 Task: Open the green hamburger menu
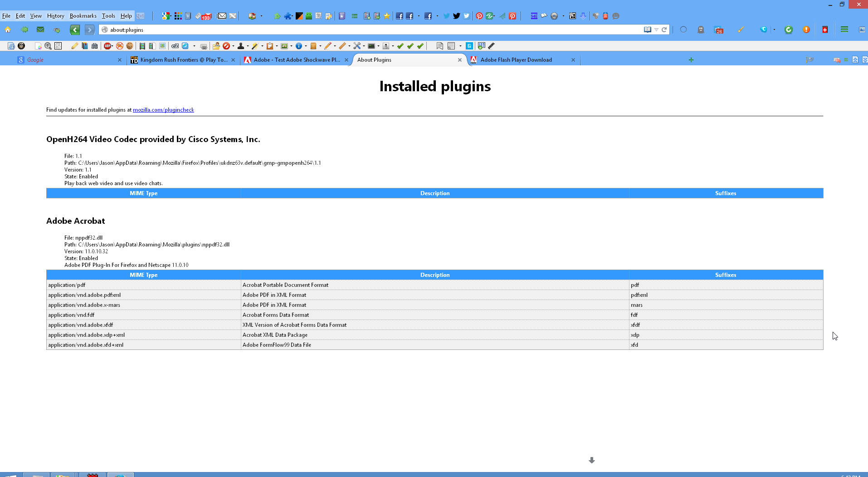844,30
